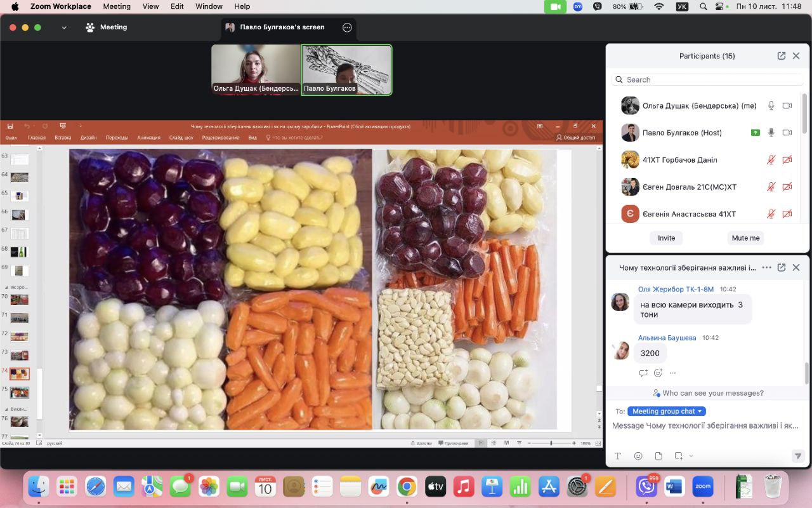Open emoji picker in chat composer
Image resolution: width=812 pixels, height=508 pixels.
638,456
